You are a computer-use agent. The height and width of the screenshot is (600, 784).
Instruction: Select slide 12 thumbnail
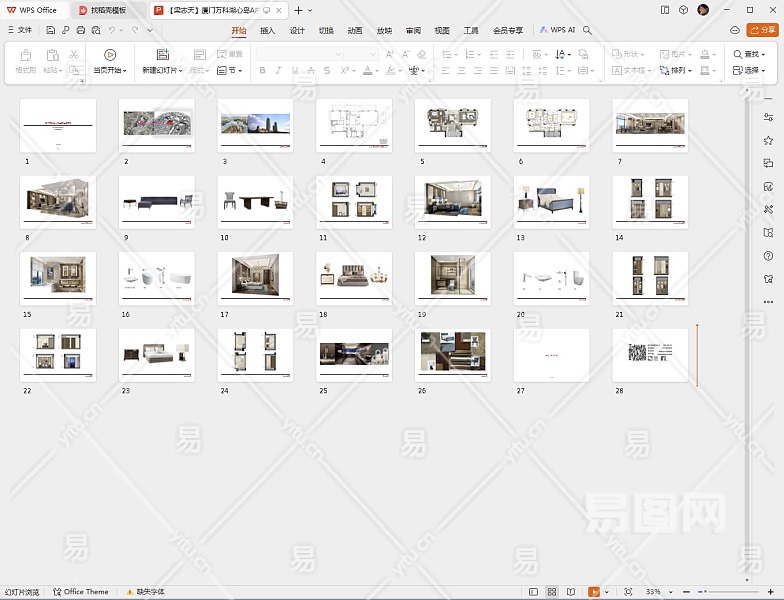453,201
